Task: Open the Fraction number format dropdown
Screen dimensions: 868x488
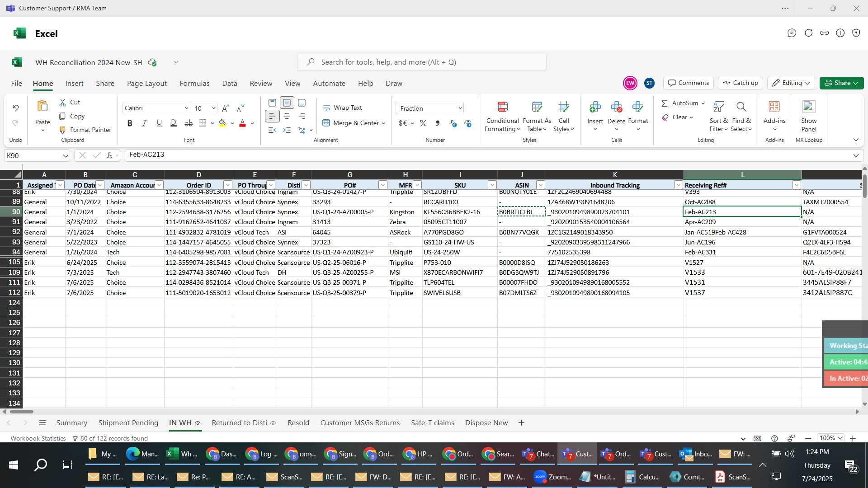Action: click(460, 108)
